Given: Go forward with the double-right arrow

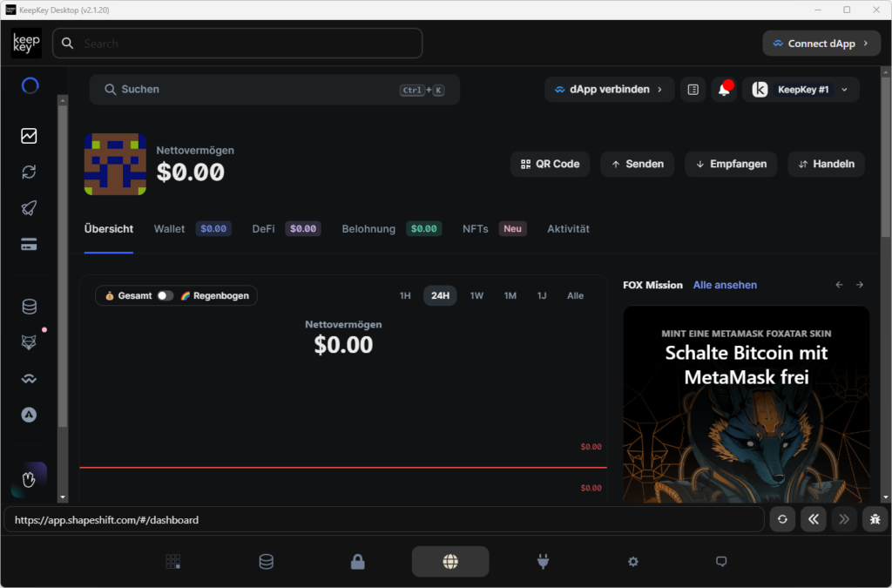Looking at the screenshot, I should coord(844,518).
